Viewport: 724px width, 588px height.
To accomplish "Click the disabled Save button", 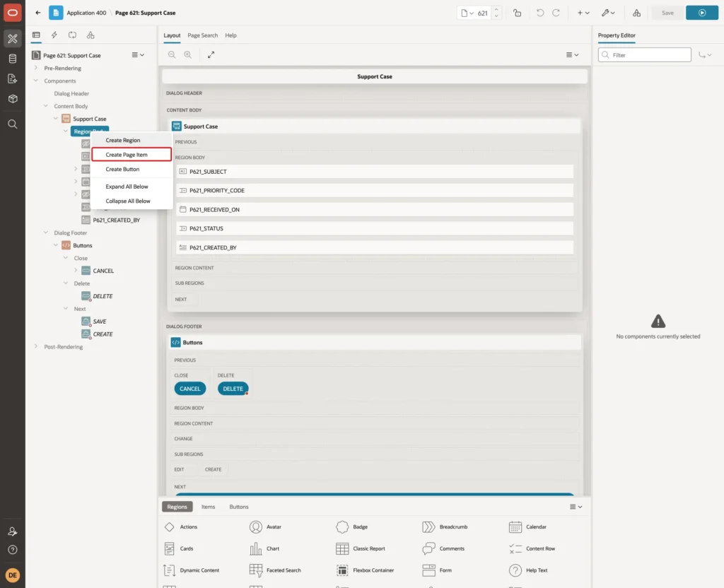I will coord(667,13).
